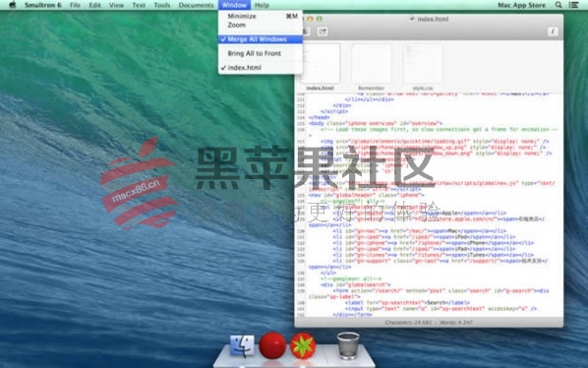Open the Documents menu
The image size is (588, 368).
pyautogui.click(x=196, y=5)
